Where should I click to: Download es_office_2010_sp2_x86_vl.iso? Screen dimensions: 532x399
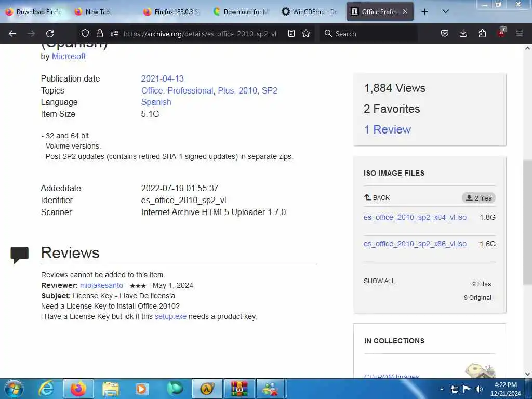click(x=415, y=244)
